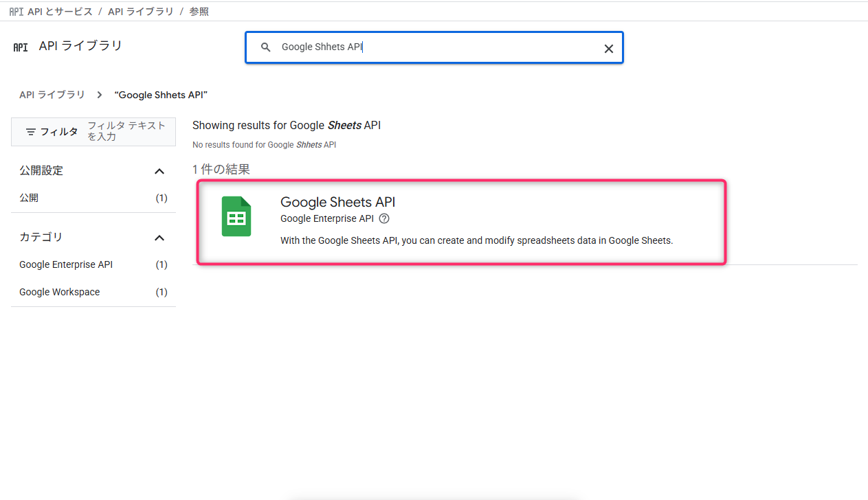Screen dimensions: 868x500
Task: Open the Google Sheets API result title
Action: click(337, 202)
